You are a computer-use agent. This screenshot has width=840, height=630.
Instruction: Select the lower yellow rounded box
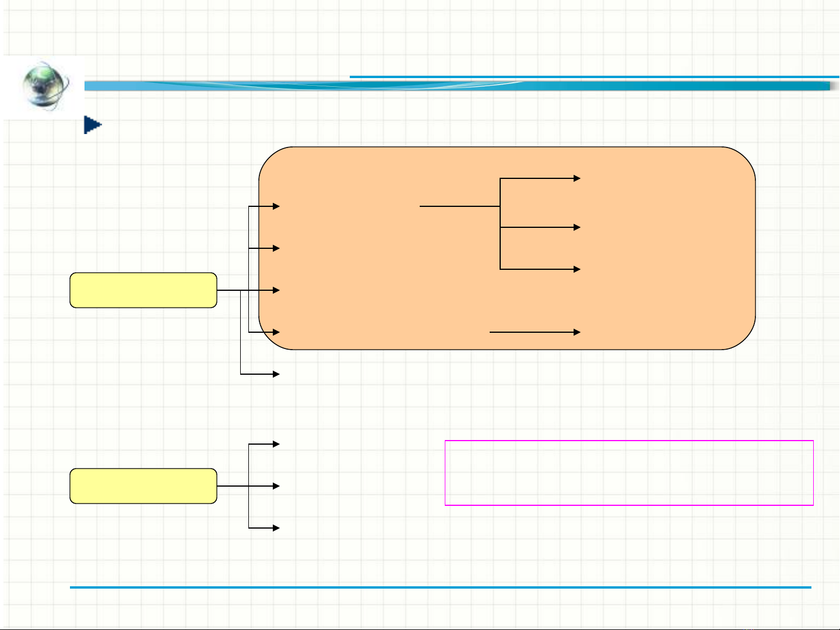coord(143,486)
